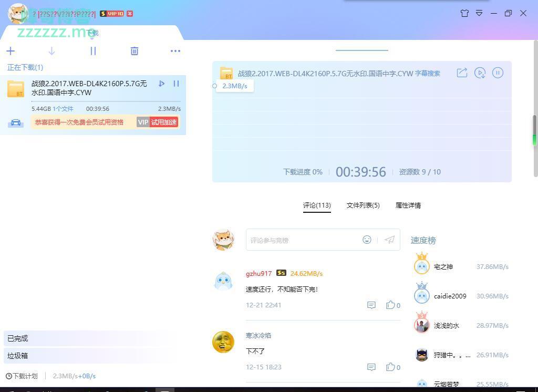Click the 字幕搜索 subtitle search link
The height and width of the screenshot is (392, 538).
click(x=427, y=74)
